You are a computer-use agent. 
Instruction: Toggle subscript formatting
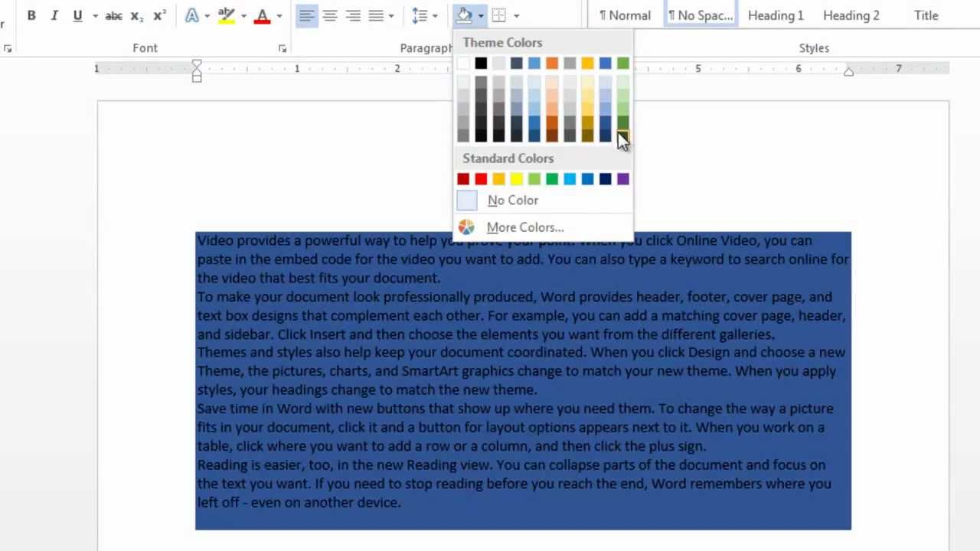pyautogui.click(x=136, y=15)
